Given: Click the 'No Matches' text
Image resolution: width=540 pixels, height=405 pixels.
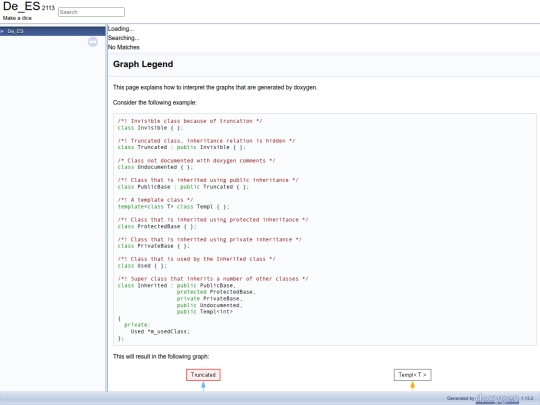Looking at the screenshot, I should pos(124,47).
